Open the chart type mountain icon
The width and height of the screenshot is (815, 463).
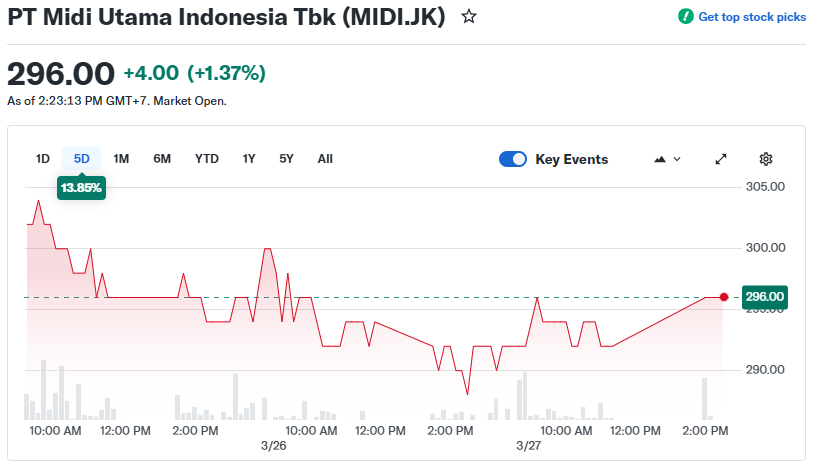click(x=659, y=159)
